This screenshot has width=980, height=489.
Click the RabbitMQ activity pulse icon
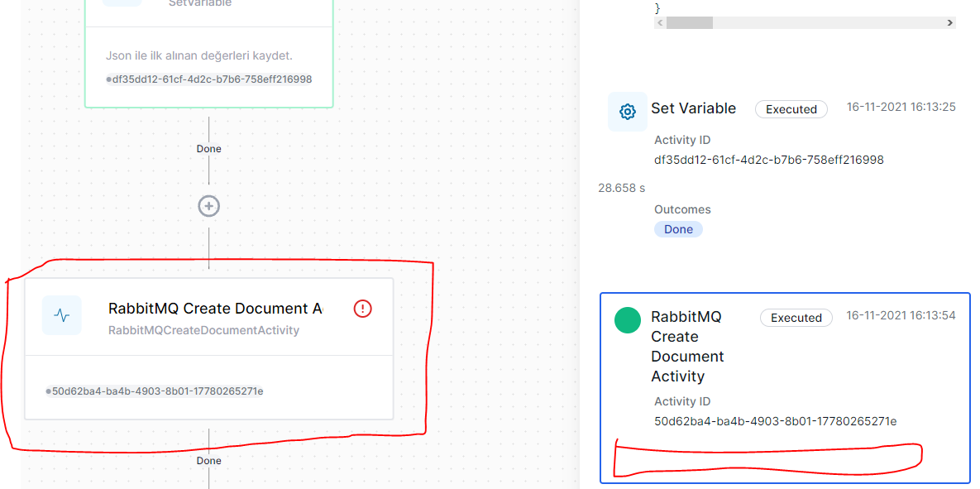62,315
